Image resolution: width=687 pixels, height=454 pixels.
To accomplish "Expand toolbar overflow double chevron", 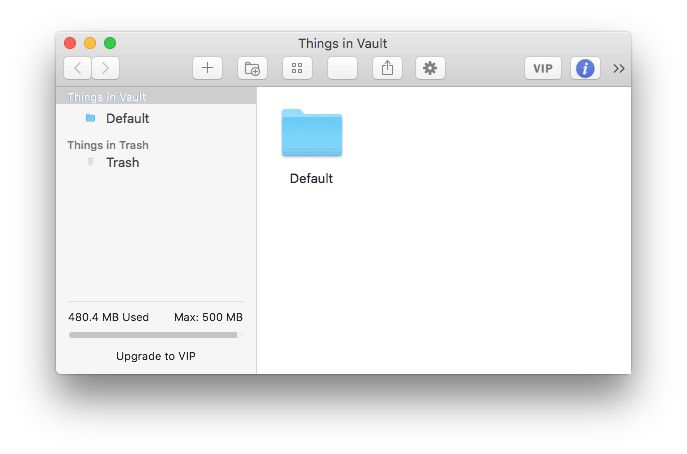I will [x=619, y=68].
